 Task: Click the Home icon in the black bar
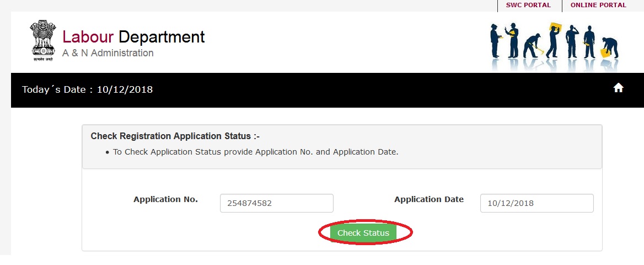click(618, 88)
